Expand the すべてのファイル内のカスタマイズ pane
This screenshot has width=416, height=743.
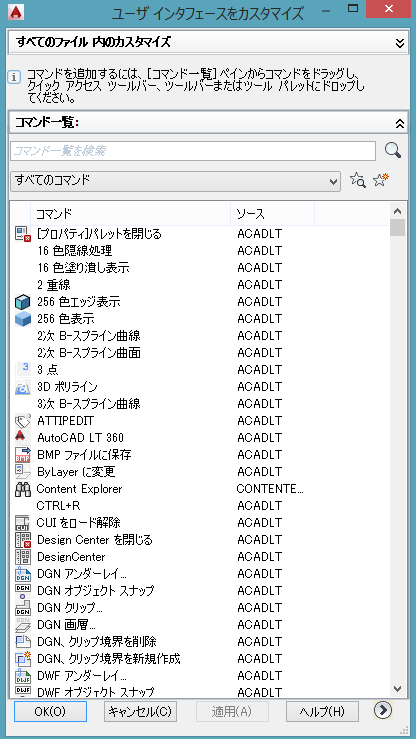point(399,43)
